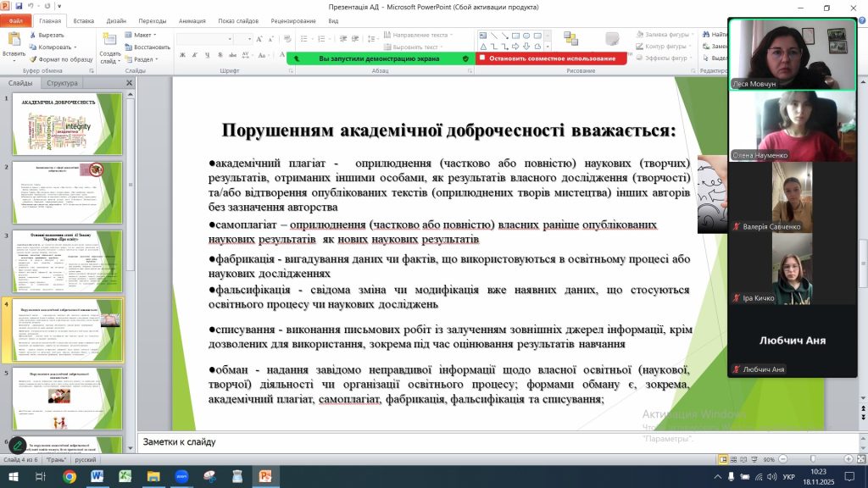Select the right arrow block shape
The image size is (868, 488).
pos(515,47)
